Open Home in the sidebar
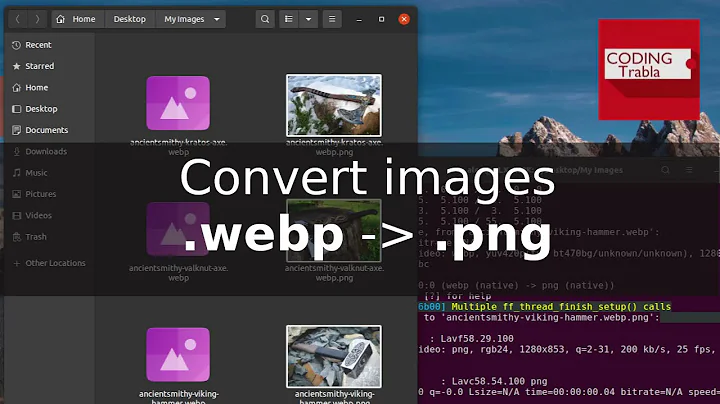The image size is (720, 404). point(49,88)
